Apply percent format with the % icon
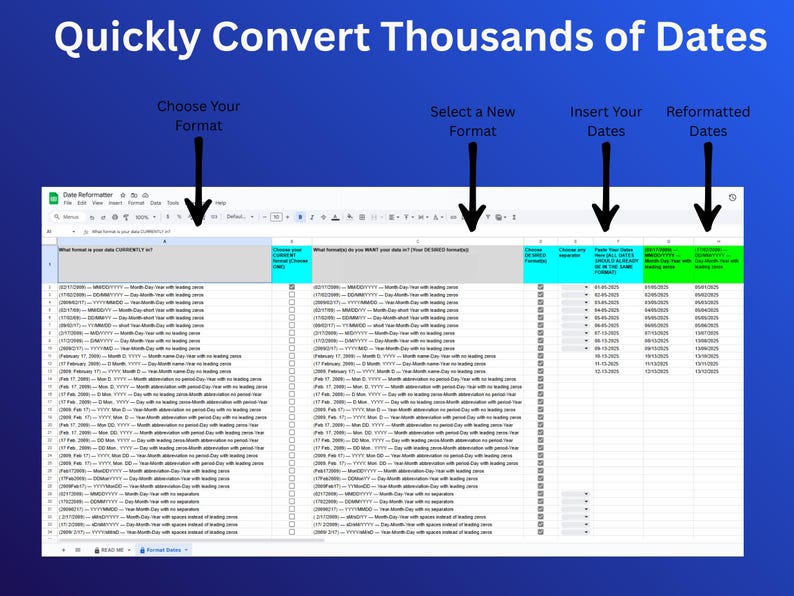 pyautogui.click(x=179, y=217)
